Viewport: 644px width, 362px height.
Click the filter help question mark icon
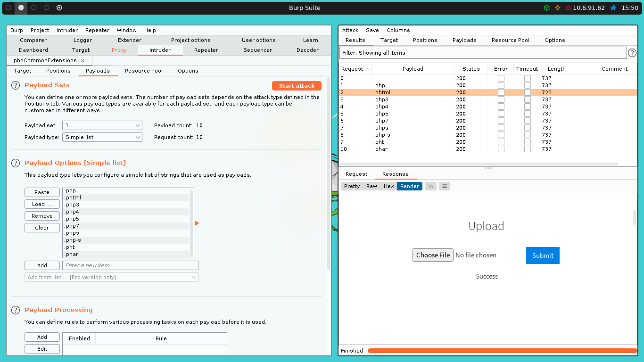[x=632, y=53]
